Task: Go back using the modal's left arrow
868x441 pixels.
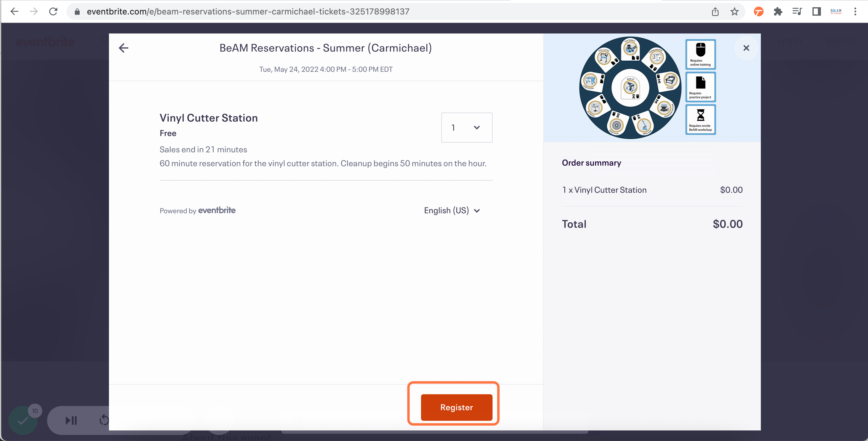Action: tap(124, 48)
